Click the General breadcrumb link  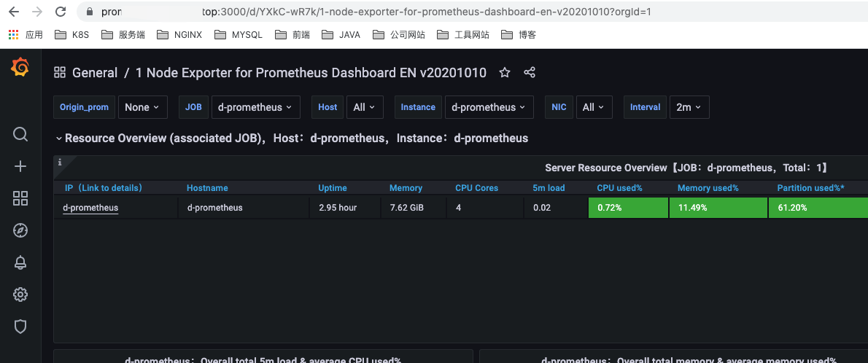point(95,72)
